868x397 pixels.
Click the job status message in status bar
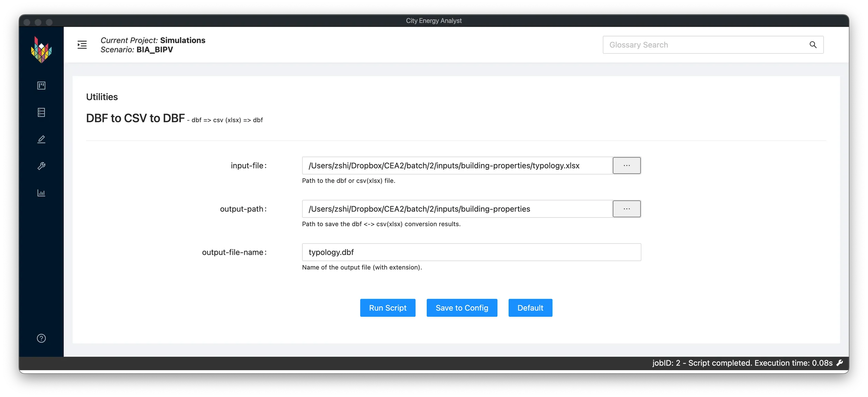[x=742, y=363]
